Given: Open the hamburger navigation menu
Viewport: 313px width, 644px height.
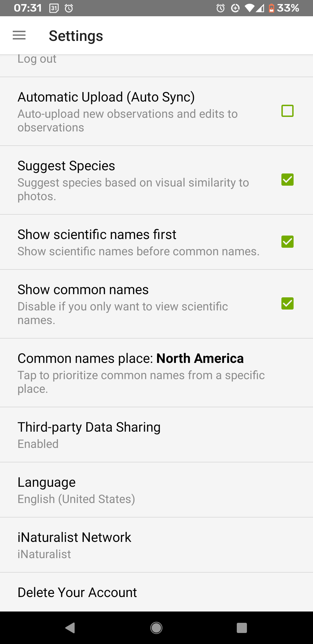Looking at the screenshot, I should (x=19, y=35).
